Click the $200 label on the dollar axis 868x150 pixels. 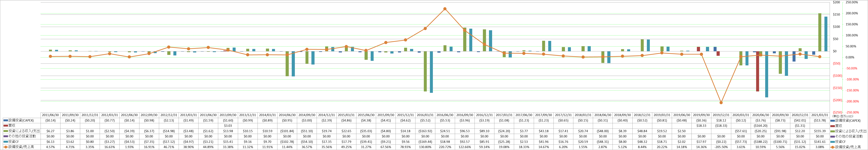[x=836, y=2]
